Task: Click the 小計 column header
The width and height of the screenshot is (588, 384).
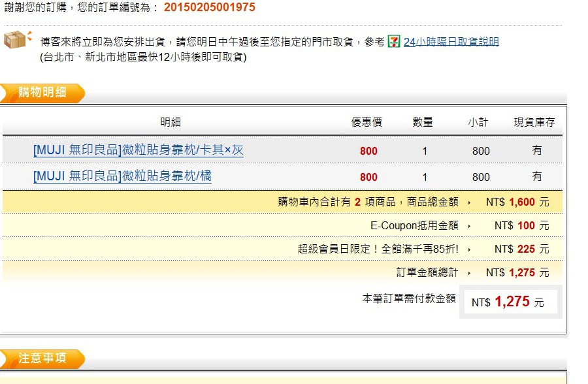Action: [x=478, y=122]
